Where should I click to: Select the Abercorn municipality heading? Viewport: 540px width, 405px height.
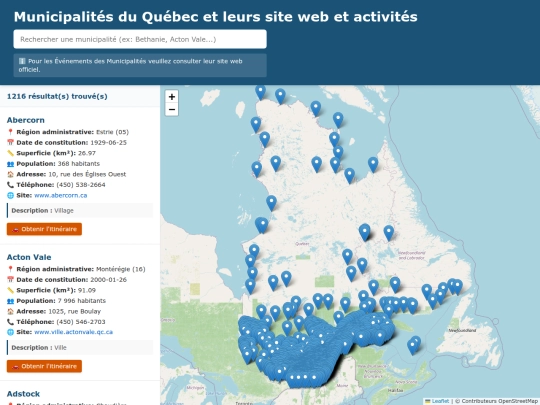tap(26, 120)
